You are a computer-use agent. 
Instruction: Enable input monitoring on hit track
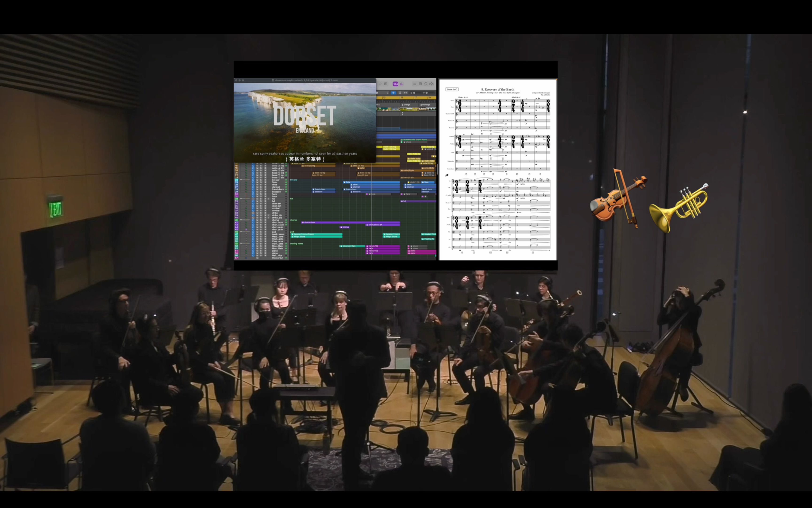coord(269,199)
